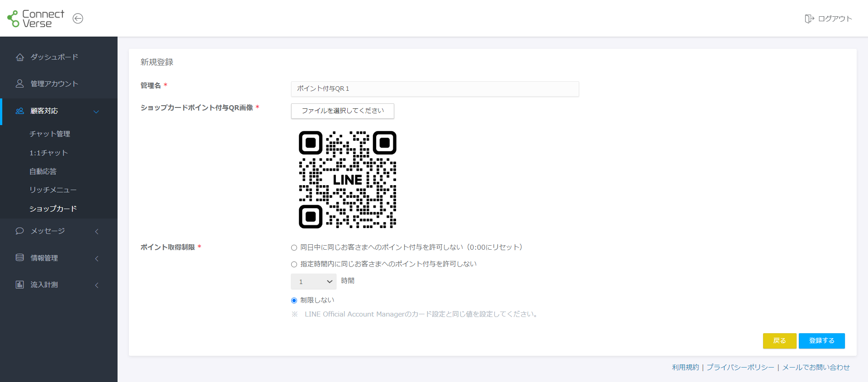Click the ポイント取得制限 label

168,247
